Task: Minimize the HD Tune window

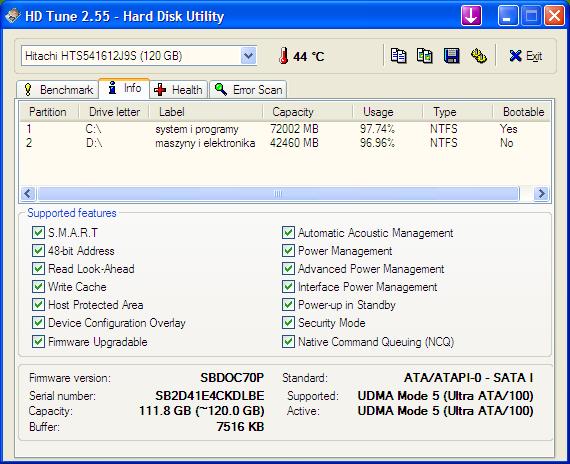Action: [507, 16]
